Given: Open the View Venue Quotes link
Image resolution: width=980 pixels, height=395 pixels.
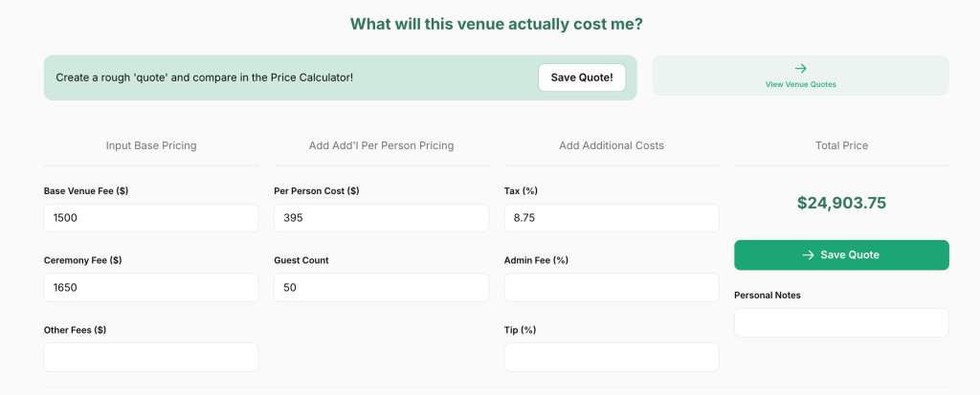Looking at the screenshot, I should pyautogui.click(x=800, y=84).
